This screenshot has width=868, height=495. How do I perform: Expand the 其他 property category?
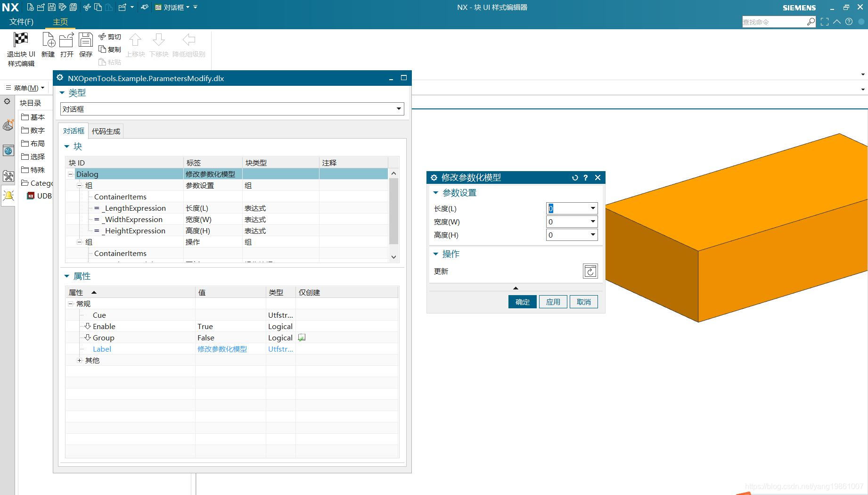(x=79, y=360)
